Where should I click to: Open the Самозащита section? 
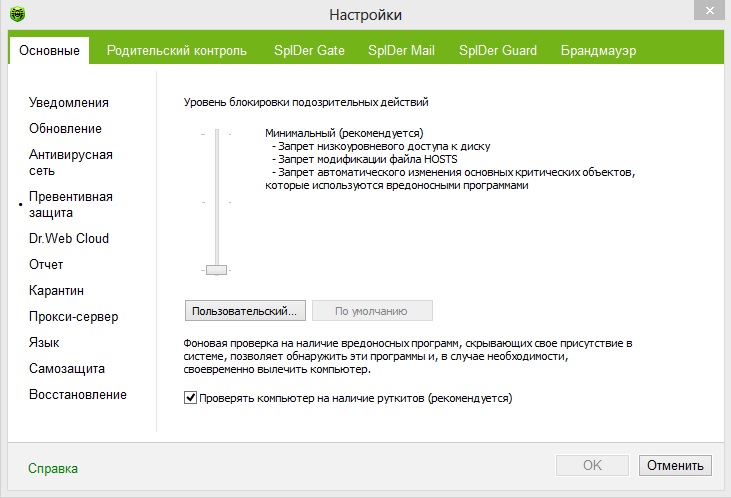pyautogui.click(x=67, y=369)
